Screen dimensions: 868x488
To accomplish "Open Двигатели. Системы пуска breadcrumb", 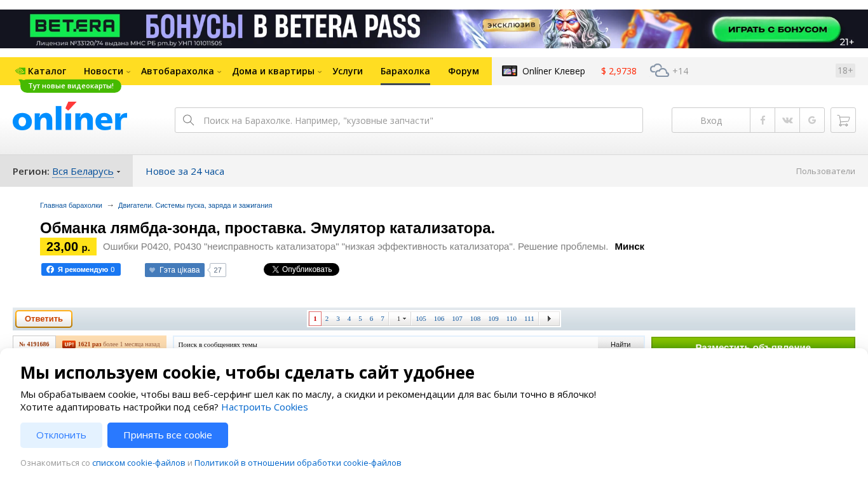I will (195, 205).
